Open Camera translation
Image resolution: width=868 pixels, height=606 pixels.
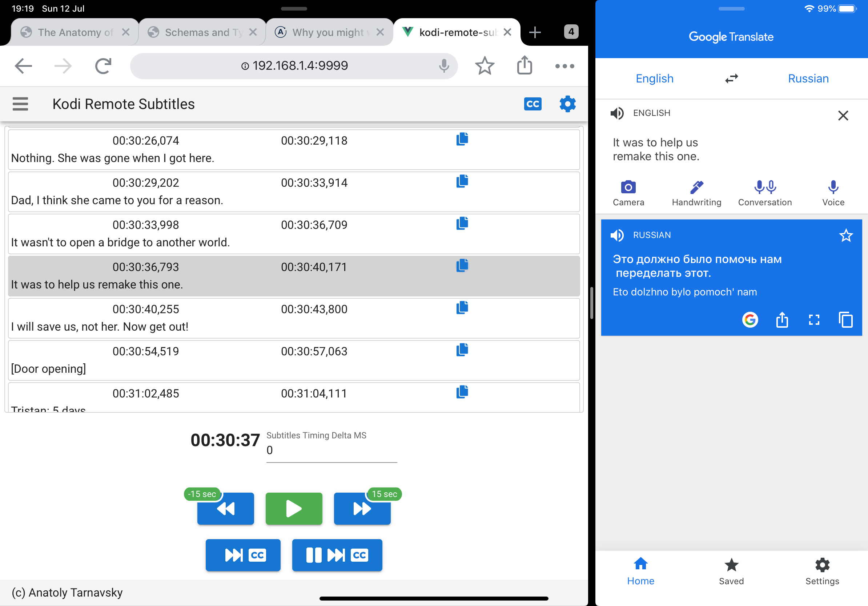[628, 193]
